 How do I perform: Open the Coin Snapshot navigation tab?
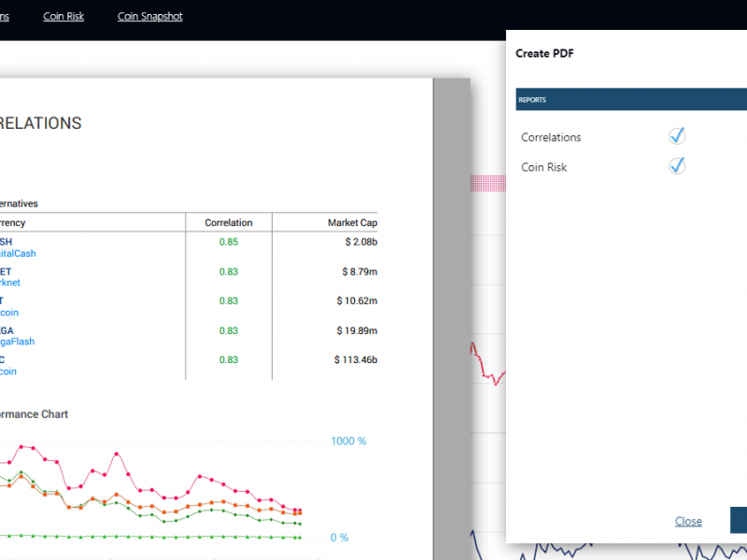pyautogui.click(x=150, y=16)
